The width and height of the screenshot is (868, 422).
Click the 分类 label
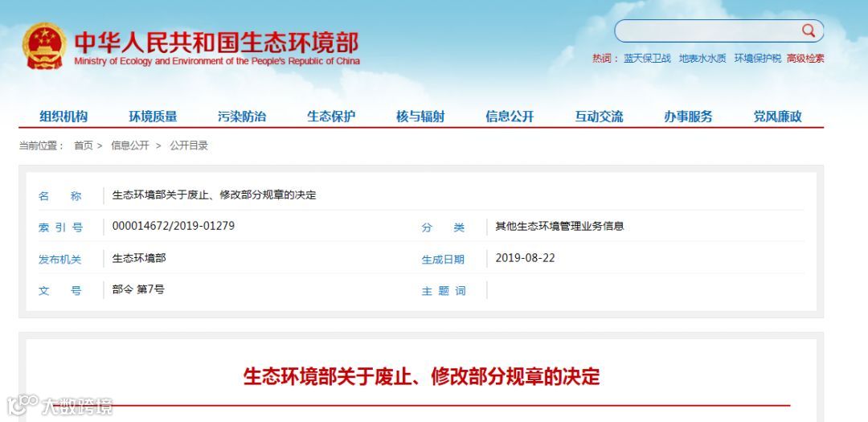[x=443, y=227]
